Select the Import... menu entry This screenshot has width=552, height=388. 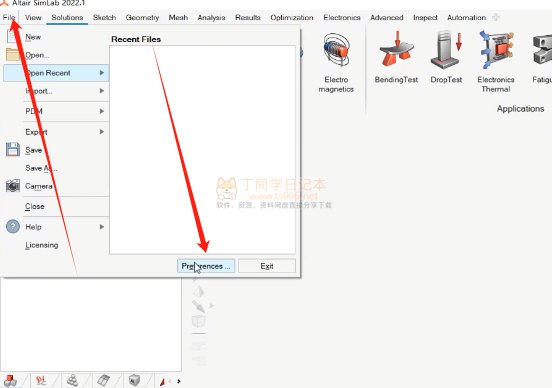(x=39, y=91)
